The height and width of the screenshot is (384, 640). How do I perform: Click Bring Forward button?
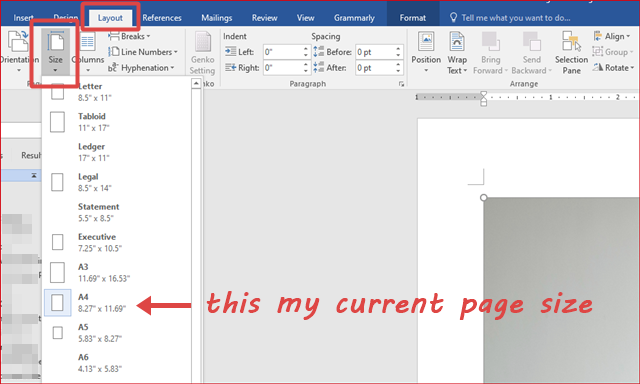[x=490, y=52]
